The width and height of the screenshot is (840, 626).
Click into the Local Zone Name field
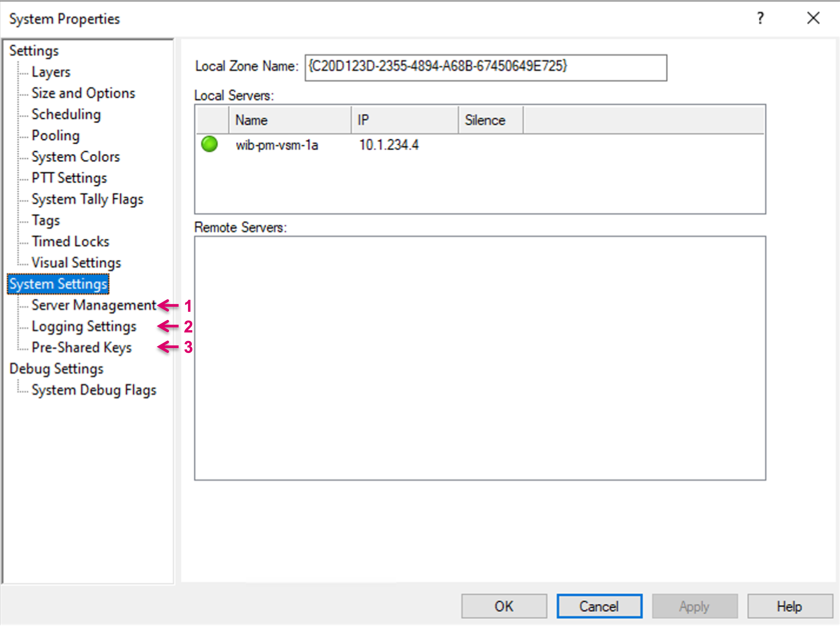[485, 68]
